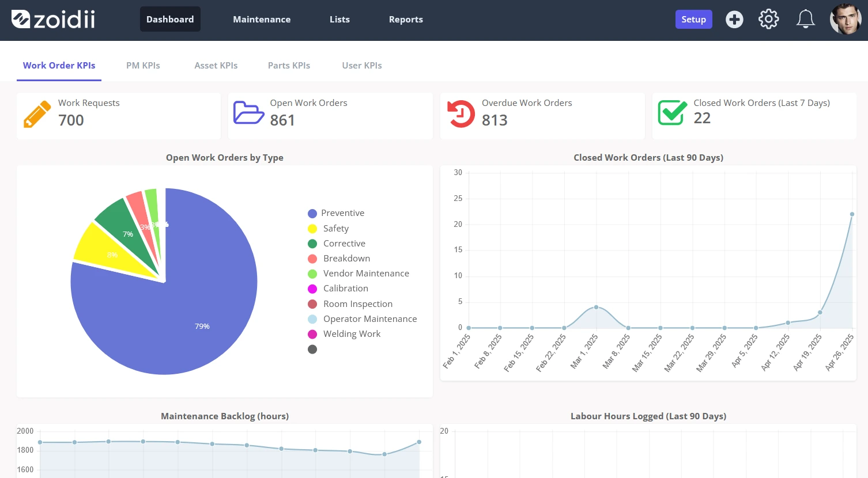
Task: Switch to the Asset KPIs tab
Action: coord(216,66)
